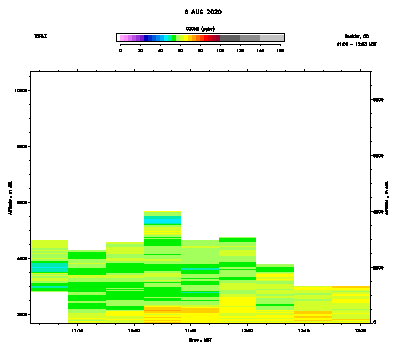The width and height of the screenshot is (400, 360).
Task: Click the light gray color bar block
Action: tap(272, 38)
